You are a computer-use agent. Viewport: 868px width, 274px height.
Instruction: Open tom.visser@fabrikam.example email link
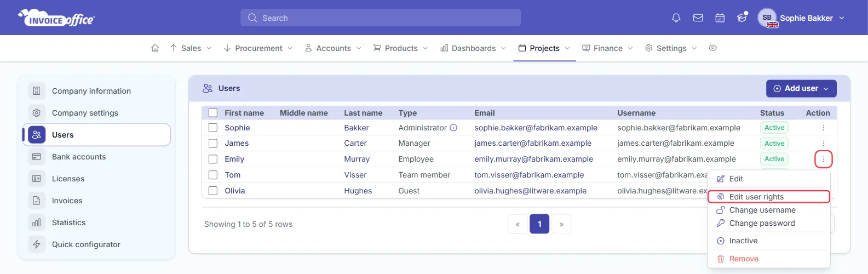[529, 175]
